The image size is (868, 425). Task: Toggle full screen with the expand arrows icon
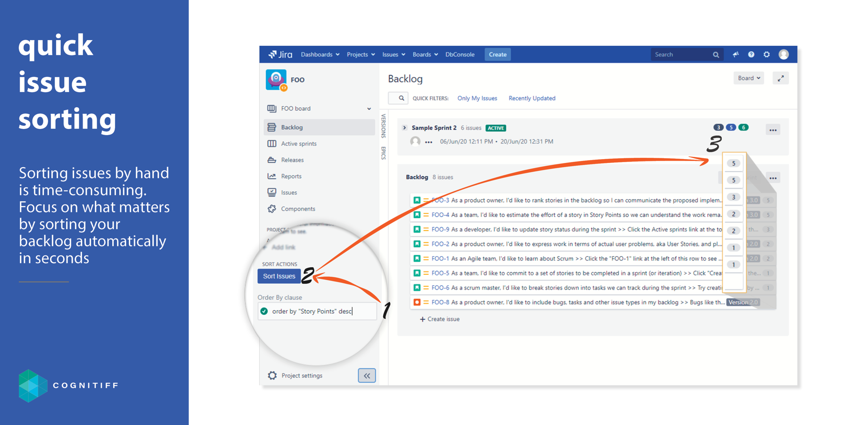(x=781, y=78)
